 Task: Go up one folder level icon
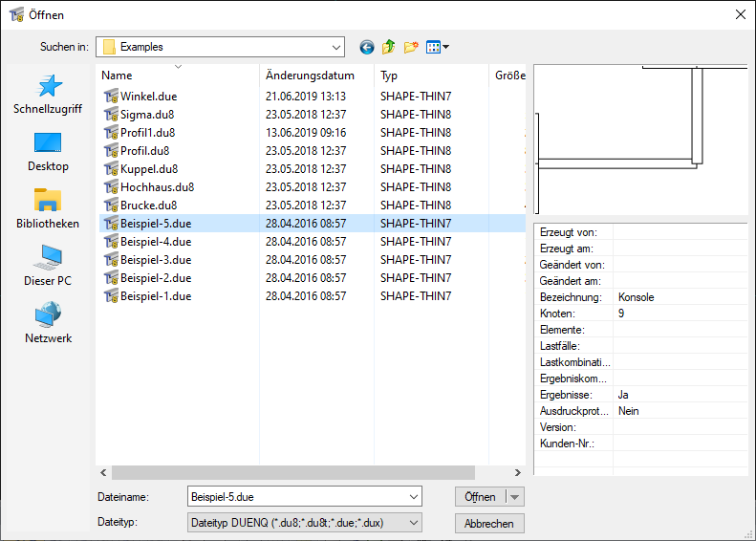coord(389,47)
